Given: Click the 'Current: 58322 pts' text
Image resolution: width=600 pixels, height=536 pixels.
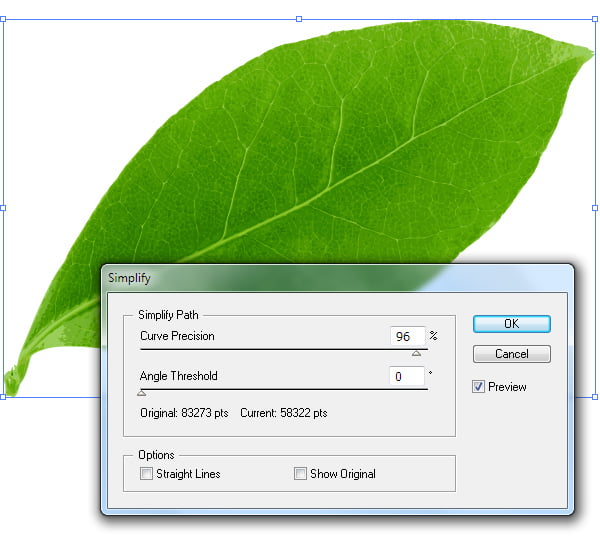Looking at the screenshot, I should pos(284,413).
